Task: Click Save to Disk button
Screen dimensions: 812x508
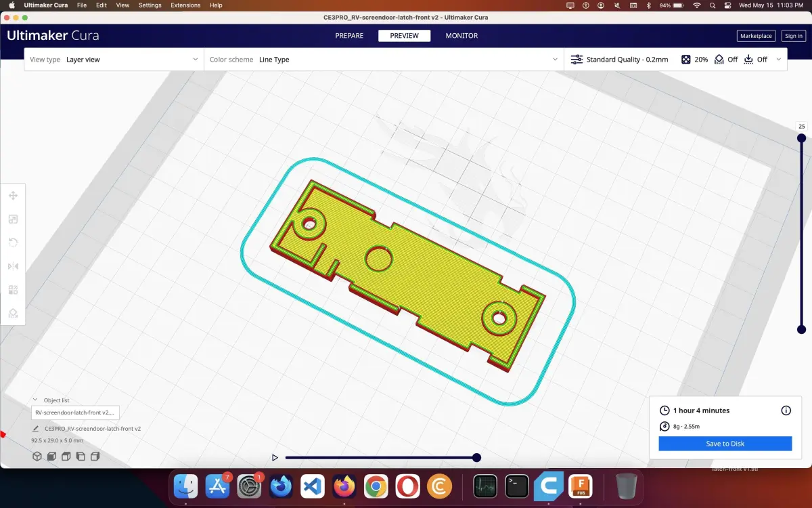Action: pos(725,444)
